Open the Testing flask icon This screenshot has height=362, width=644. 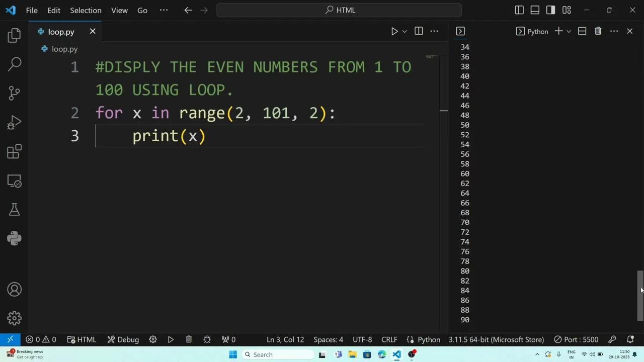(14, 210)
